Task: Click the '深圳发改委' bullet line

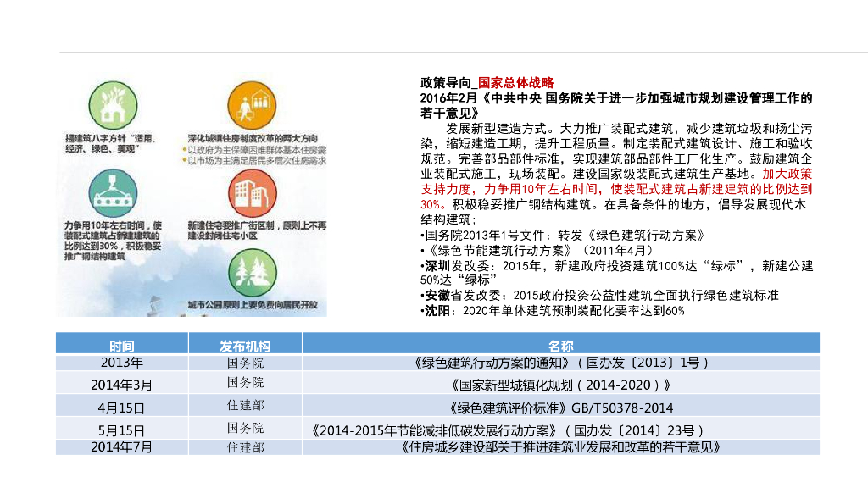Action: 617,273
